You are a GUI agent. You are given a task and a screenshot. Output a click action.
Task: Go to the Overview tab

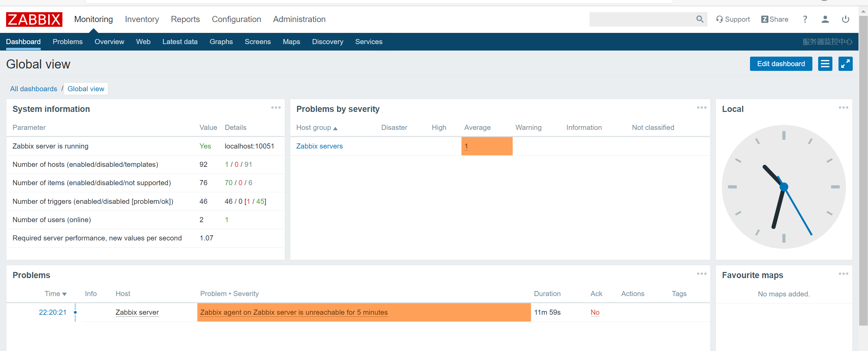coord(110,42)
